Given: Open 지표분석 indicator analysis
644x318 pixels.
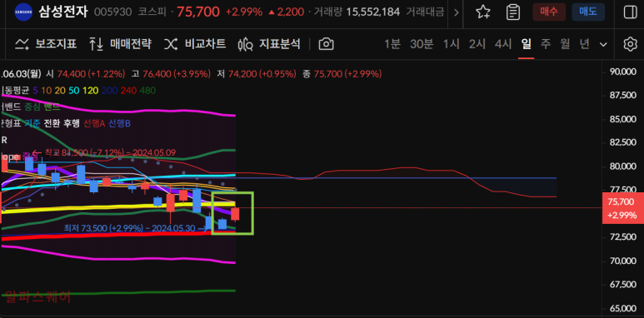Looking at the screenshot, I should tap(269, 44).
